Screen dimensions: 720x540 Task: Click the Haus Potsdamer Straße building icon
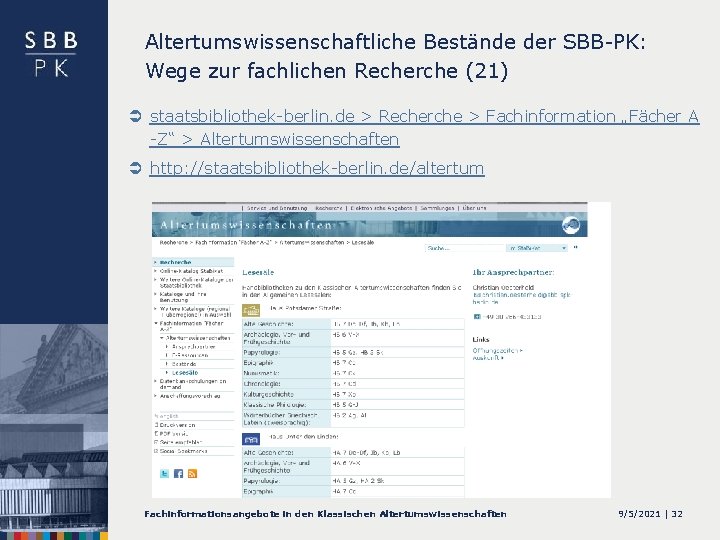[251, 310]
